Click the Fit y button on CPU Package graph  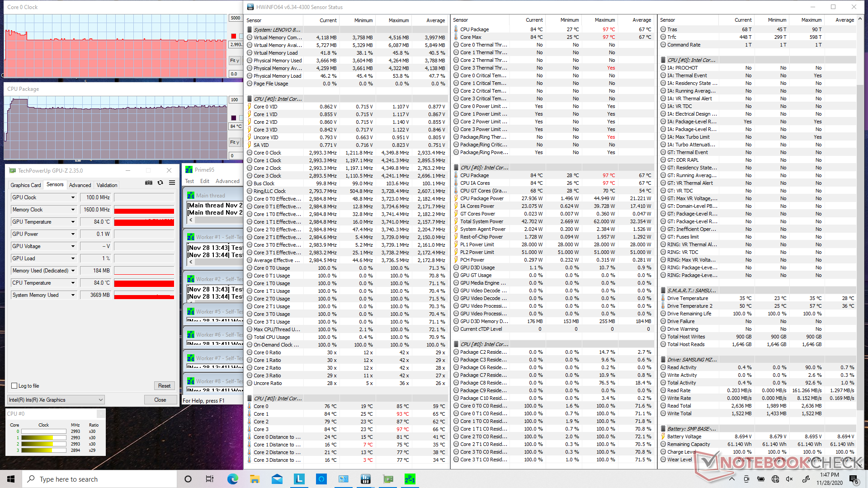(234, 142)
